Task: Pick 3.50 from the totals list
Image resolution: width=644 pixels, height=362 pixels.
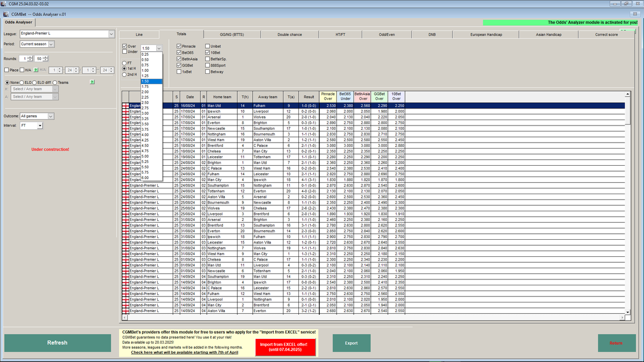Action: 151,124
